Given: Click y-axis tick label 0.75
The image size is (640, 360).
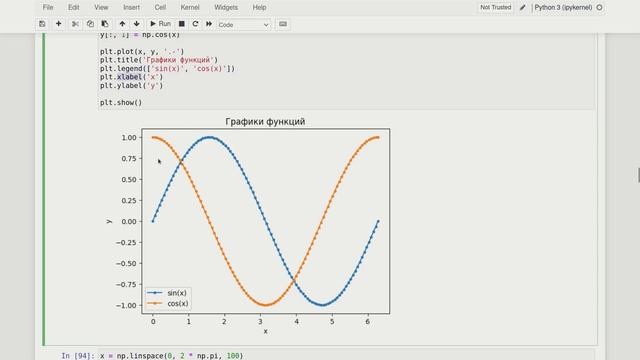Looking at the screenshot, I should [129, 159].
